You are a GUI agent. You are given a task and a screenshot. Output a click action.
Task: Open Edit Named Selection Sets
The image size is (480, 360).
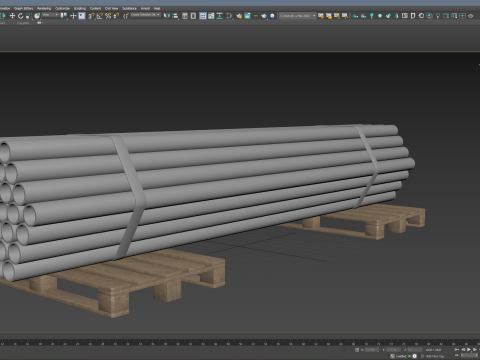point(126,16)
